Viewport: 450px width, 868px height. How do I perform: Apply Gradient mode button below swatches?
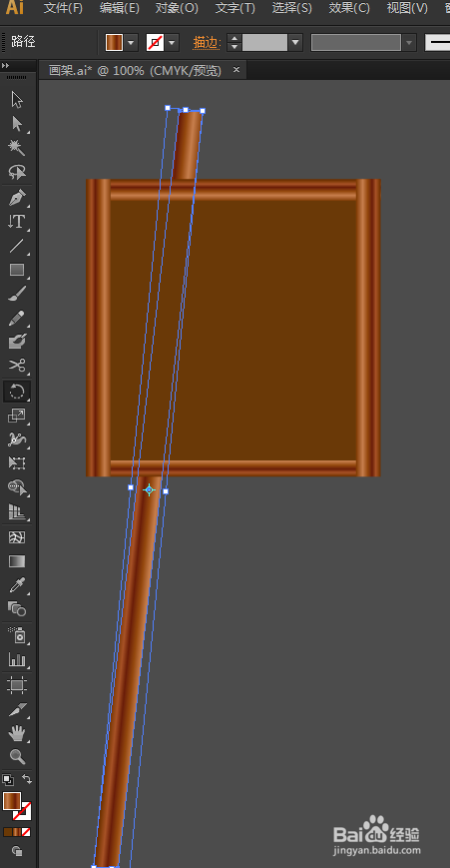[x=17, y=832]
